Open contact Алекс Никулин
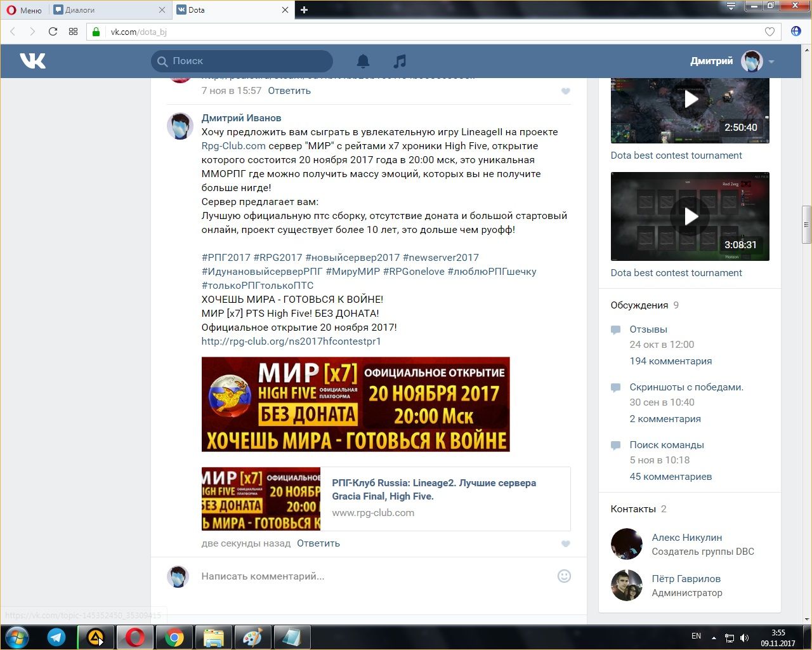This screenshot has height=650, width=812. click(687, 538)
